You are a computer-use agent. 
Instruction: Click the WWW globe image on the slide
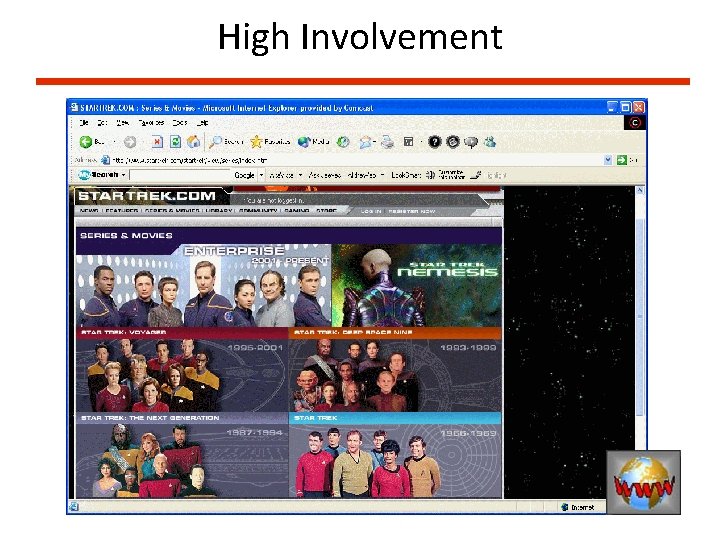tap(644, 482)
